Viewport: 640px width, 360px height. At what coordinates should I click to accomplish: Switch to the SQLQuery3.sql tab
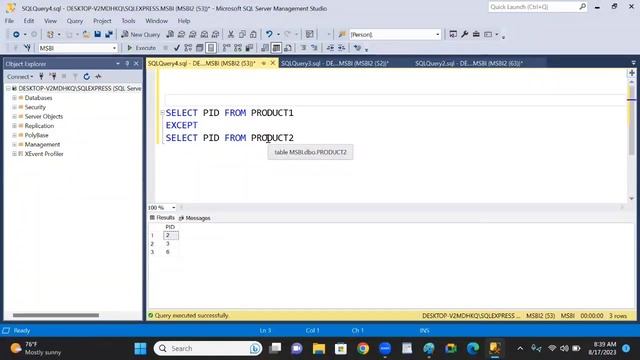pyautogui.click(x=335, y=63)
